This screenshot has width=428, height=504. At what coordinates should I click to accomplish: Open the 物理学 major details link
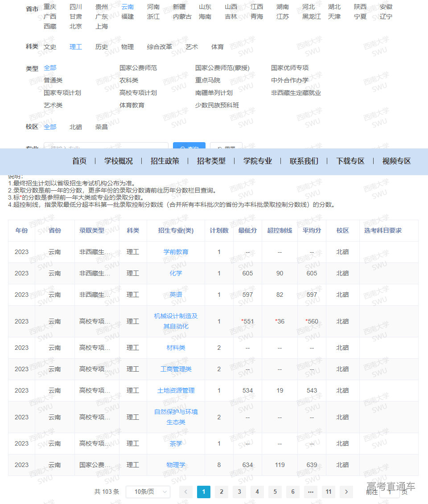(176, 465)
